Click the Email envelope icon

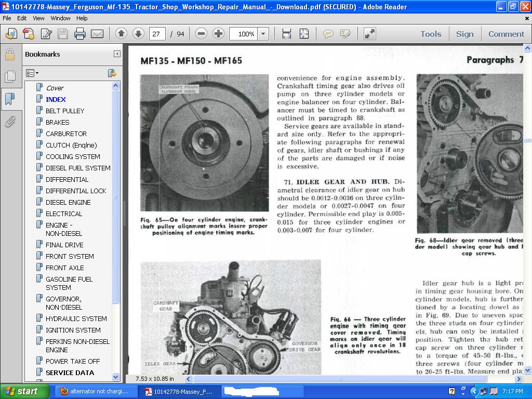97,34
